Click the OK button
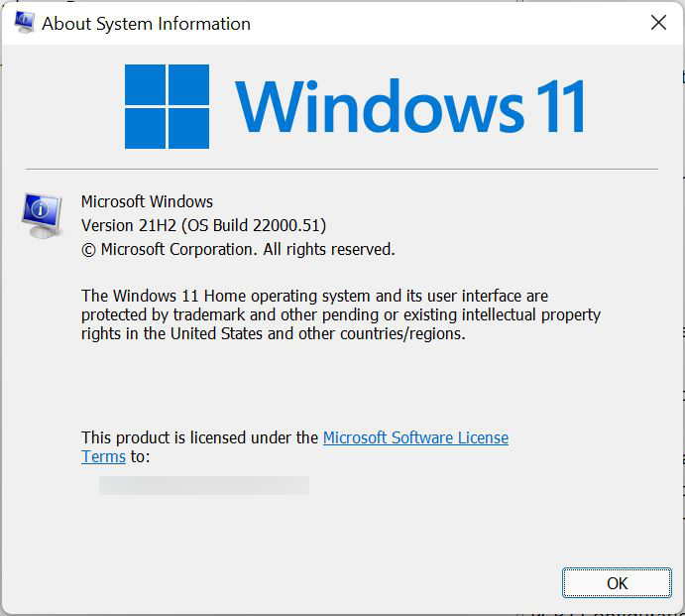The width and height of the screenshot is (685, 616). [617, 583]
